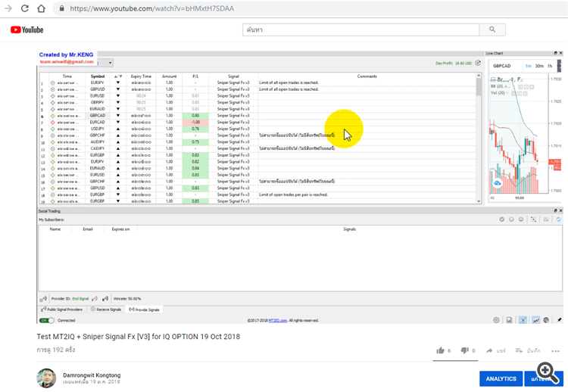The height and width of the screenshot is (392, 568).
Task: Click the Expires on column header in subscribers
Action: pos(120,229)
